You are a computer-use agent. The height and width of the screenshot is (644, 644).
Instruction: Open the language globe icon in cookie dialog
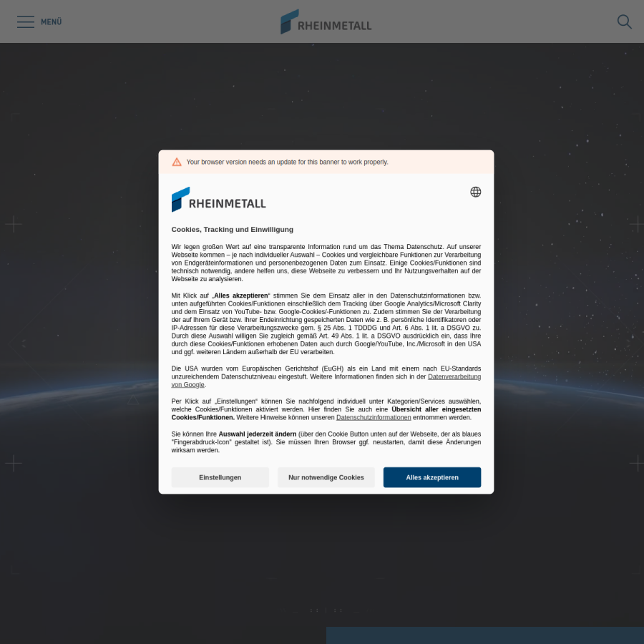[476, 192]
